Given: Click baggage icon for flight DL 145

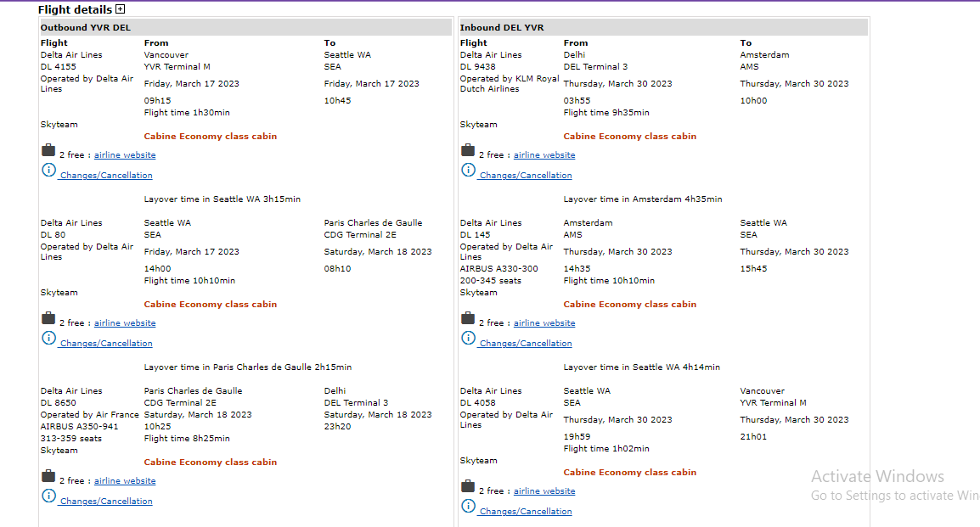Looking at the screenshot, I should click(x=468, y=318).
